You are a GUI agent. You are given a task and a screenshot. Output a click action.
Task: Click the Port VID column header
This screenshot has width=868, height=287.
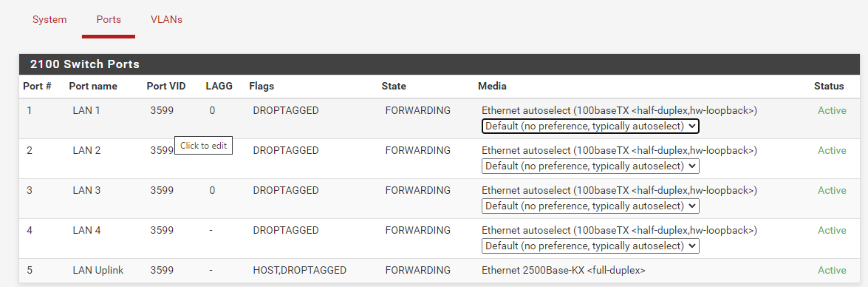pos(166,87)
